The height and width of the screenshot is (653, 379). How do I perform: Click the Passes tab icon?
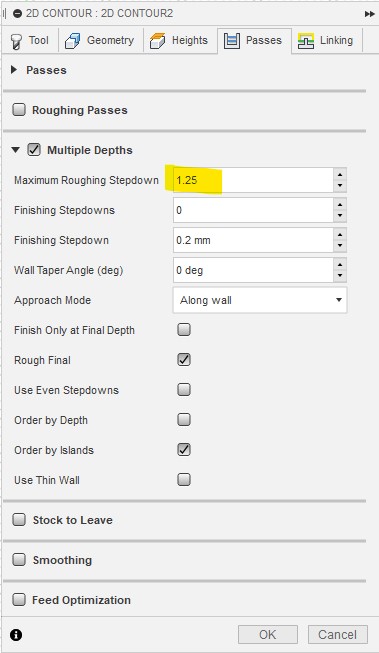pos(232,41)
